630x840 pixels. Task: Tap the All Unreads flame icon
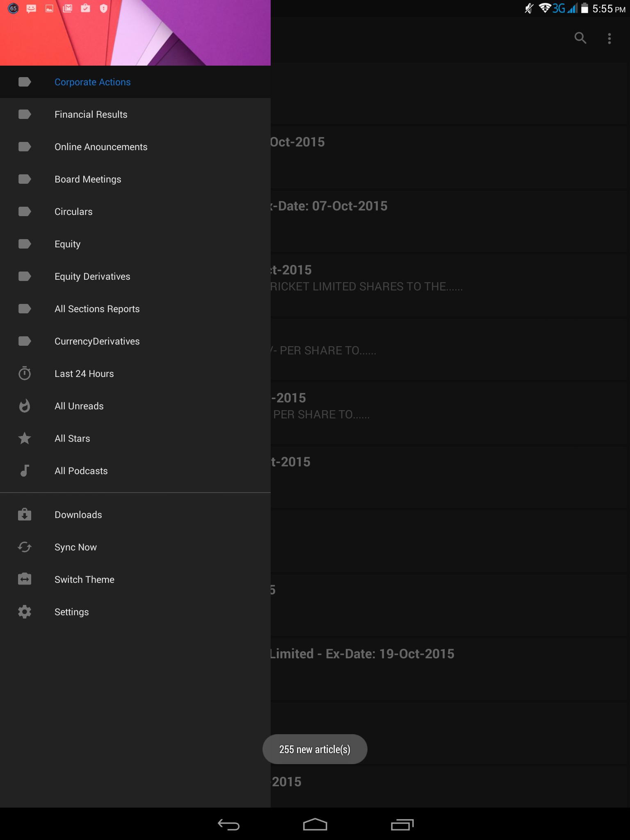(x=25, y=406)
